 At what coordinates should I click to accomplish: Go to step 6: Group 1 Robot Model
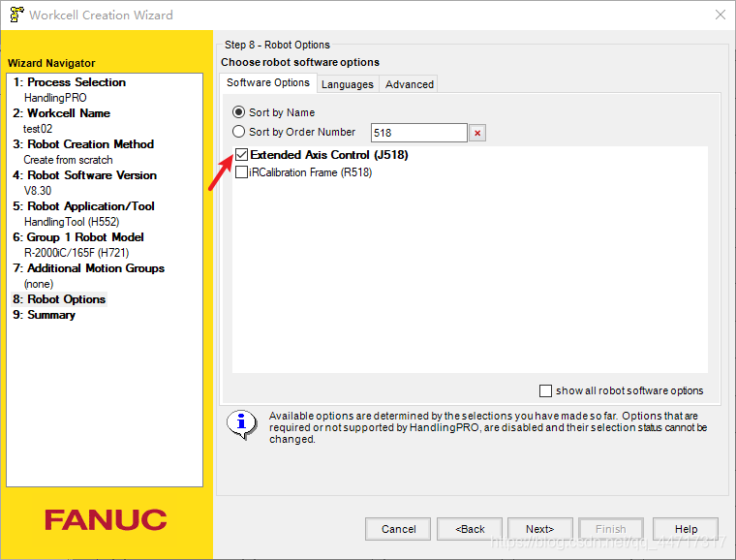(x=78, y=237)
